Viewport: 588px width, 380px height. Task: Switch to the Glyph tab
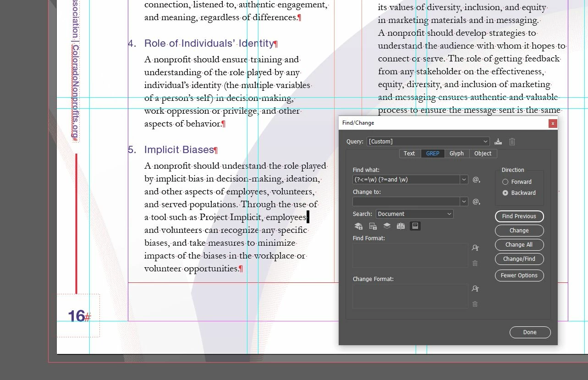456,154
